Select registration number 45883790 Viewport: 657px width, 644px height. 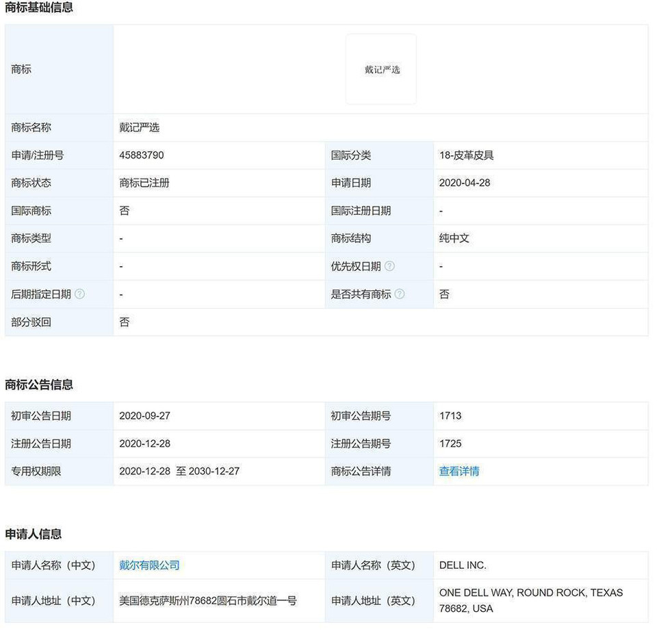[141, 155]
